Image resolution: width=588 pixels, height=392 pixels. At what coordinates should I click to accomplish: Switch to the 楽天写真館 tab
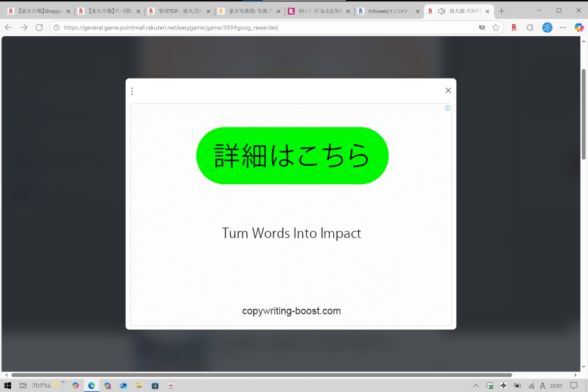pyautogui.click(x=249, y=11)
